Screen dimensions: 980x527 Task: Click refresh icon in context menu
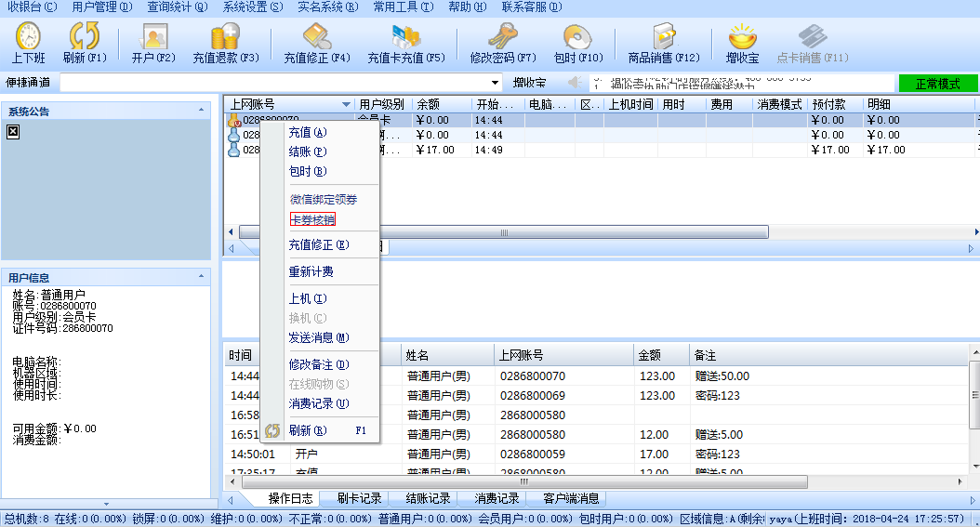[271, 430]
